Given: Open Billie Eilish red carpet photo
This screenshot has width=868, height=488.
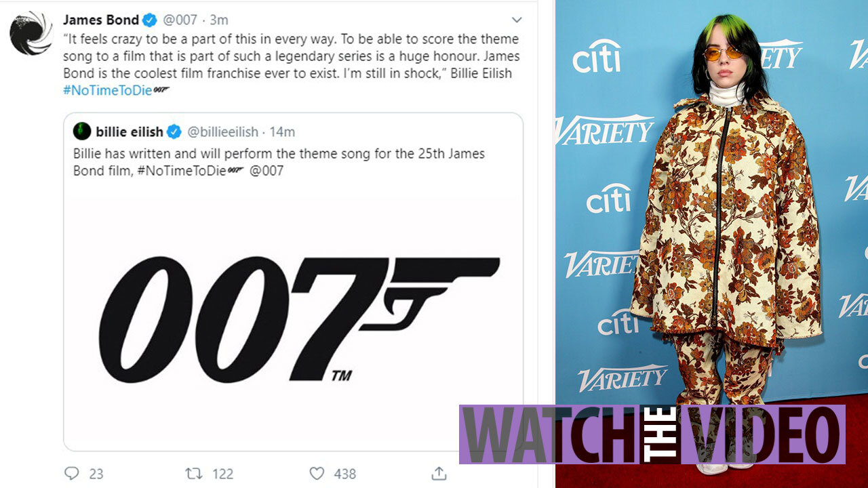Looking at the screenshot, I should click(x=711, y=203).
